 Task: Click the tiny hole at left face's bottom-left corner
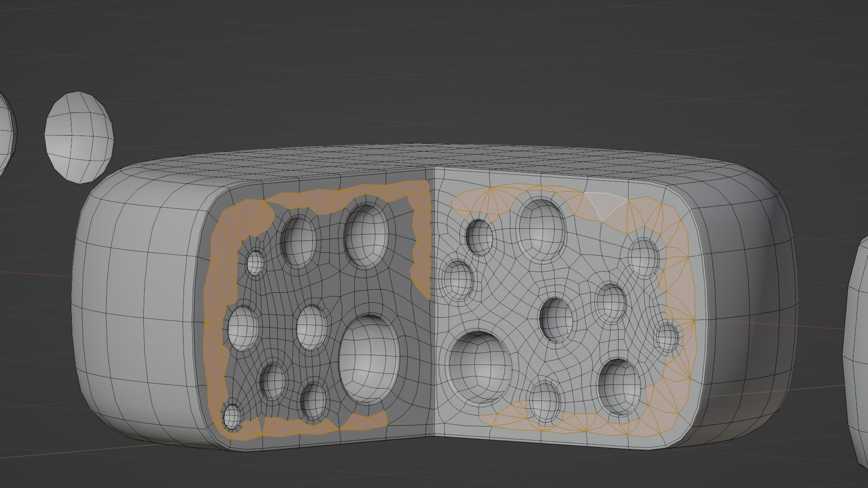tap(232, 417)
